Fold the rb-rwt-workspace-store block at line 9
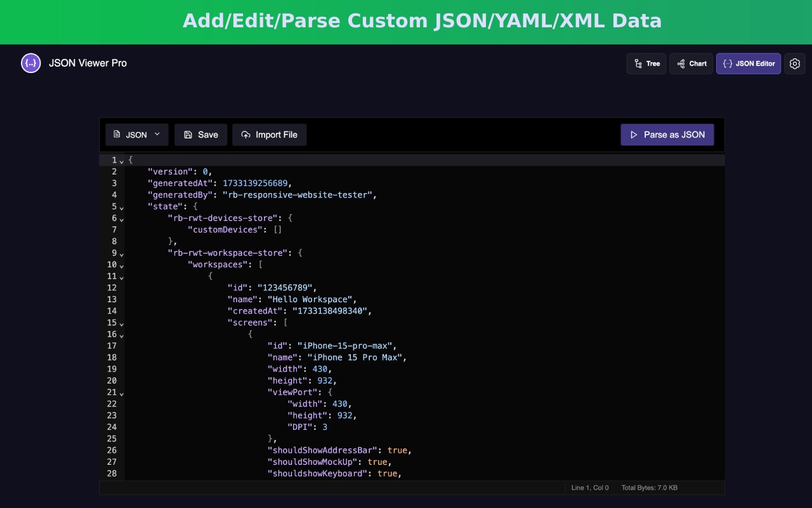Image resolution: width=812 pixels, height=508 pixels. click(122, 254)
